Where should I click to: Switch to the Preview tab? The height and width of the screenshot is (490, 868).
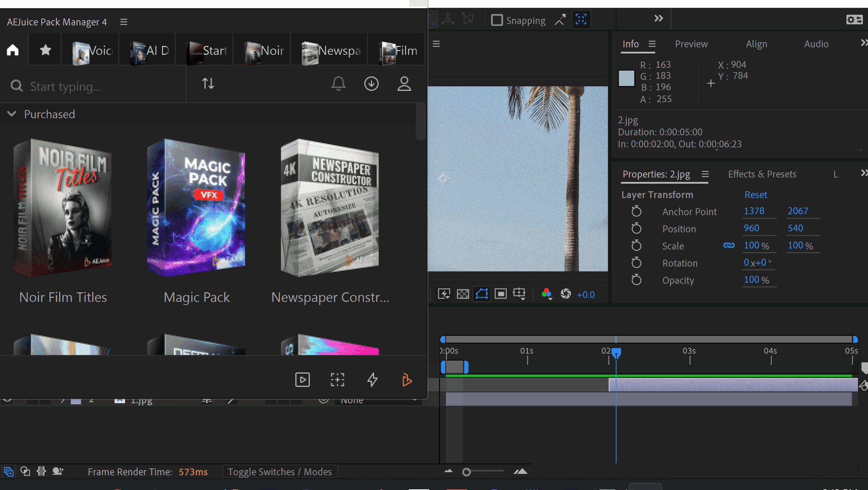[691, 44]
